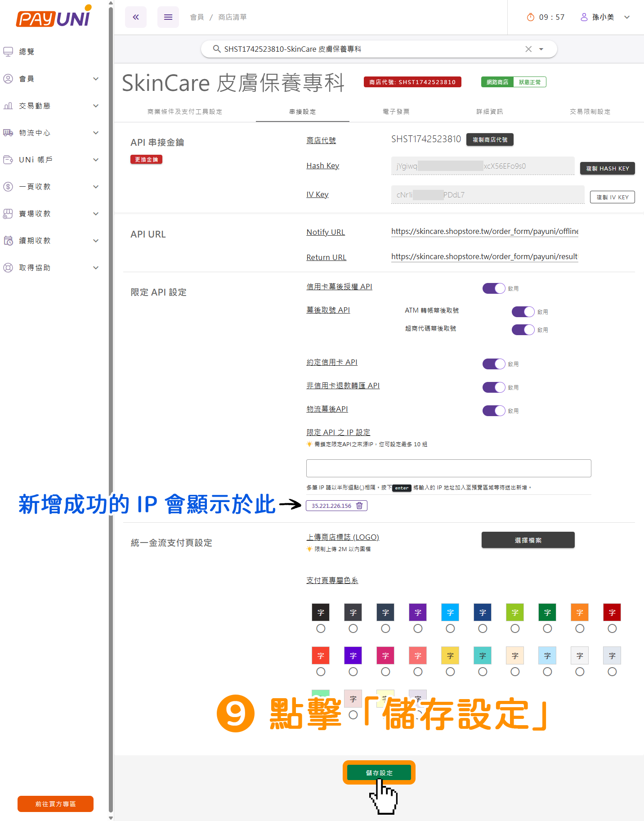Toggle 約定信用卡 API switch

point(494,364)
